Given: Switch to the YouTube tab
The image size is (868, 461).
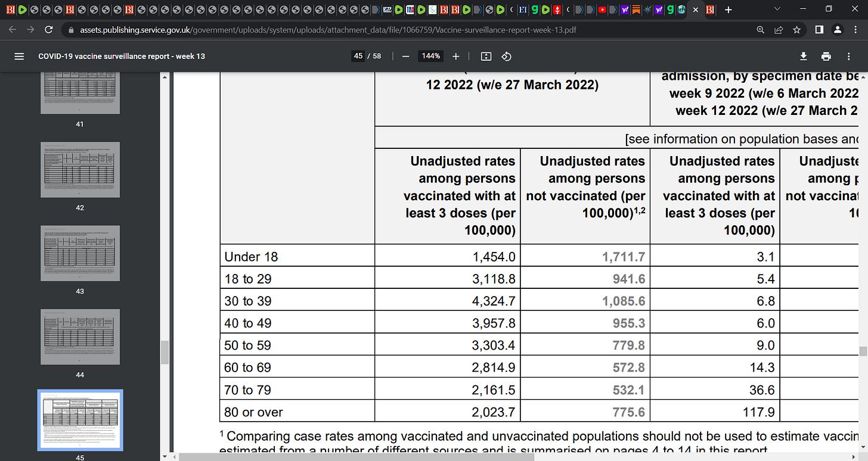Looking at the screenshot, I should coord(603,10).
